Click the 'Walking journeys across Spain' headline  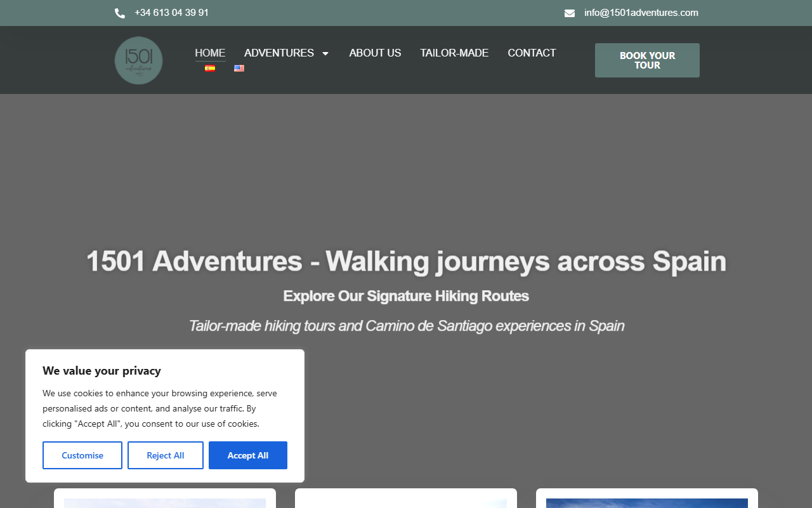(406, 261)
